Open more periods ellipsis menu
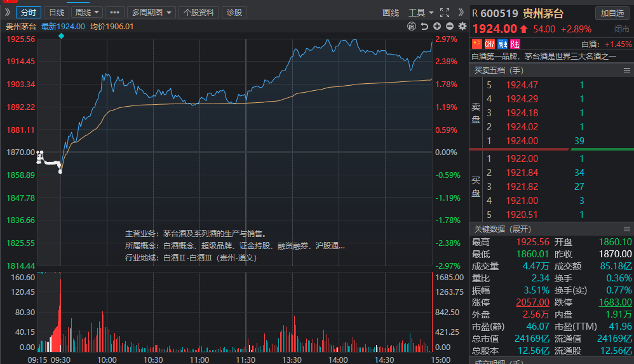This screenshot has height=364, width=634. 114,13
